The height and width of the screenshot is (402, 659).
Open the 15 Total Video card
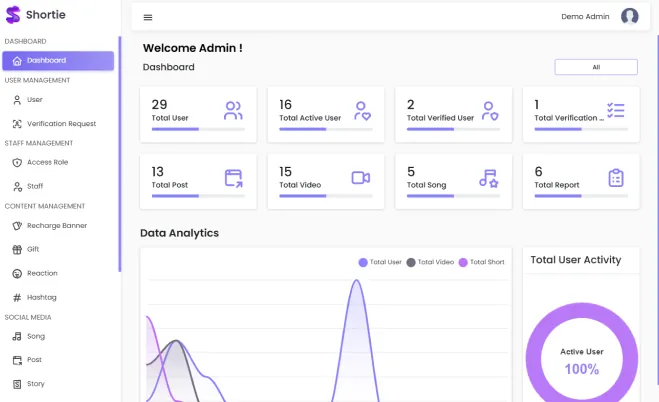tap(326, 181)
